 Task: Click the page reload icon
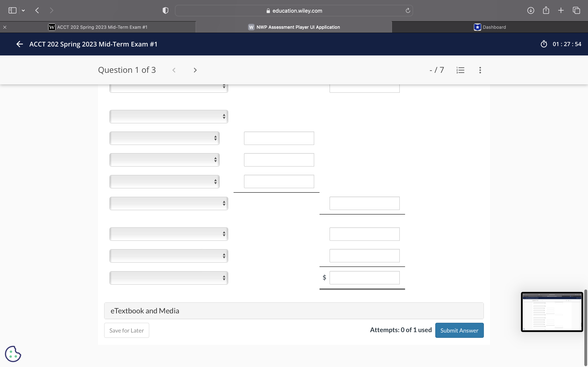coord(408,10)
